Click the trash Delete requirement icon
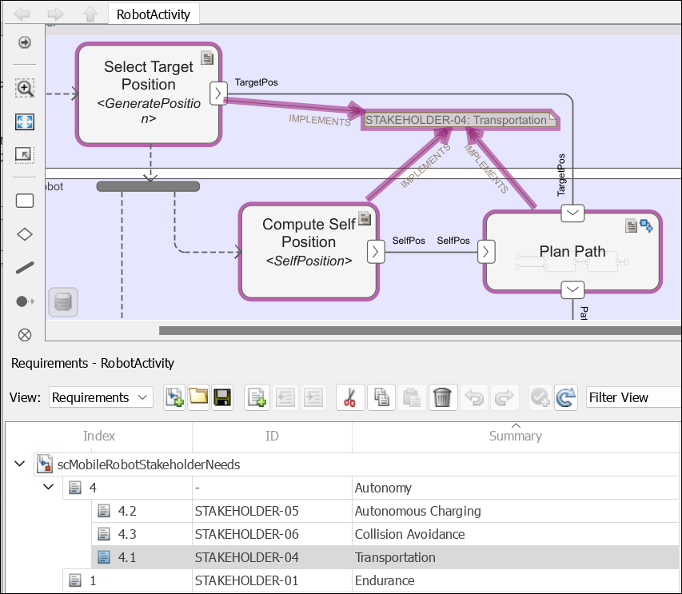The image size is (682, 594). coord(444,398)
